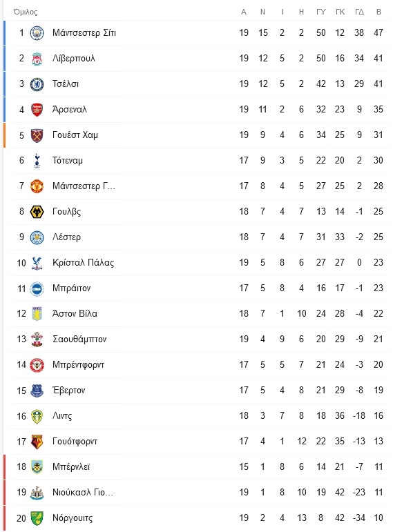Select the Άστον Βίλα row
393x532 pixels.
point(197,314)
